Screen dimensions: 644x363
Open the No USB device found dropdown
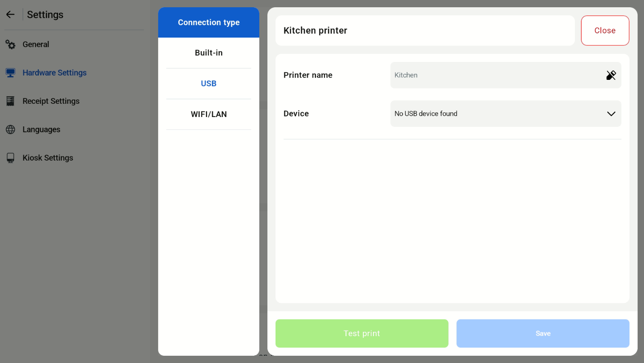pos(505,114)
